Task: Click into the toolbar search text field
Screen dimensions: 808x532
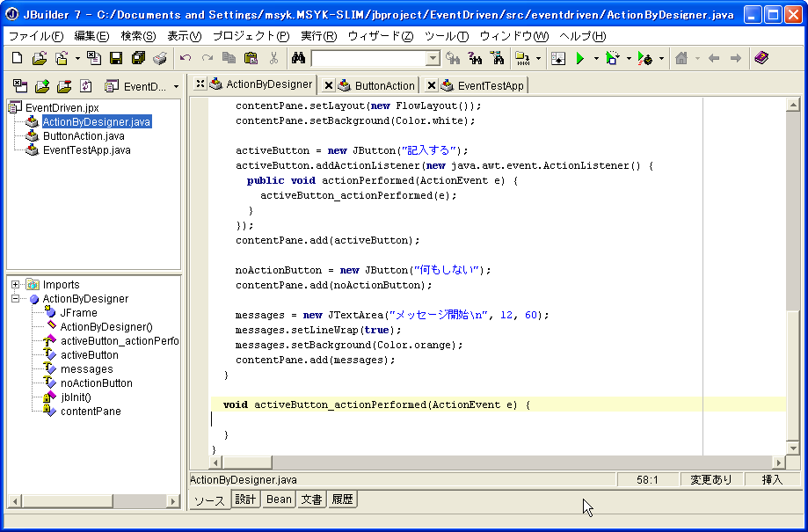Action: click(x=368, y=59)
